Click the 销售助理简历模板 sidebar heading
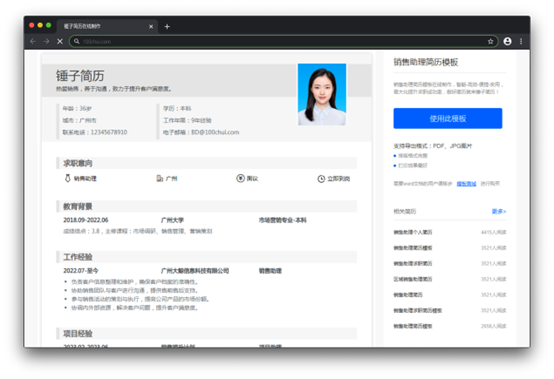Image resolution: width=554 pixels, height=379 pixels. 426,62
